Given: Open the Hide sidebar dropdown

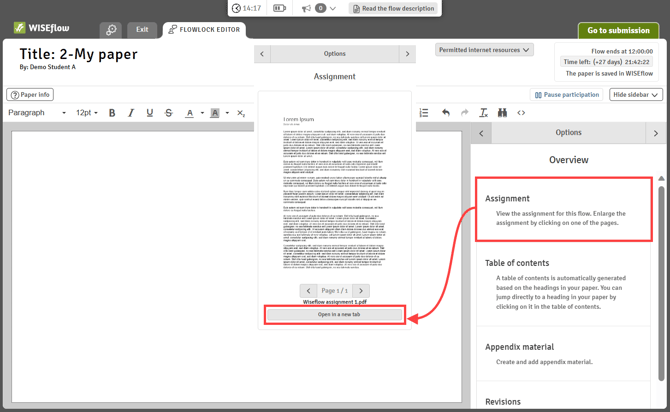Looking at the screenshot, I should pos(635,95).
